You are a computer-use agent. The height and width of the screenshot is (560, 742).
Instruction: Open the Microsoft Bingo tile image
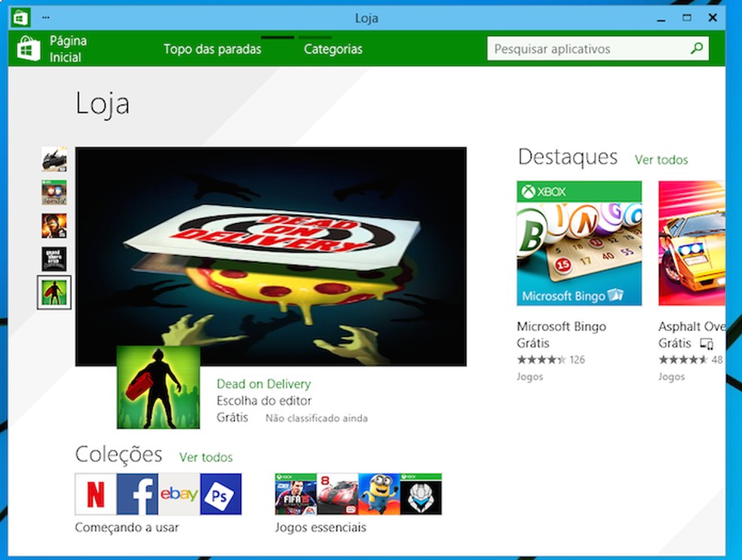(579, 243)
